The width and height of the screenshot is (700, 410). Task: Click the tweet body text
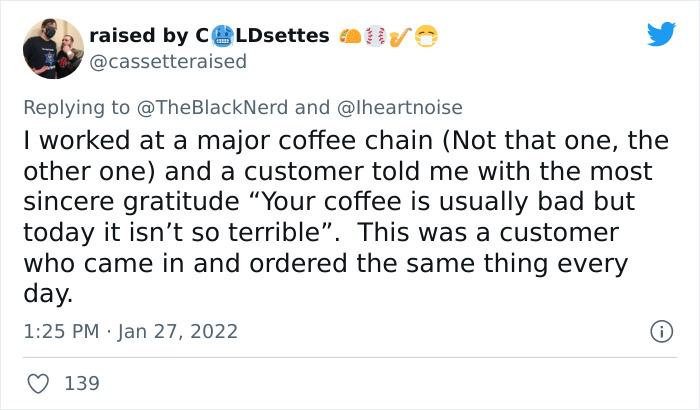pyautogui.click(x=346, y=217)
